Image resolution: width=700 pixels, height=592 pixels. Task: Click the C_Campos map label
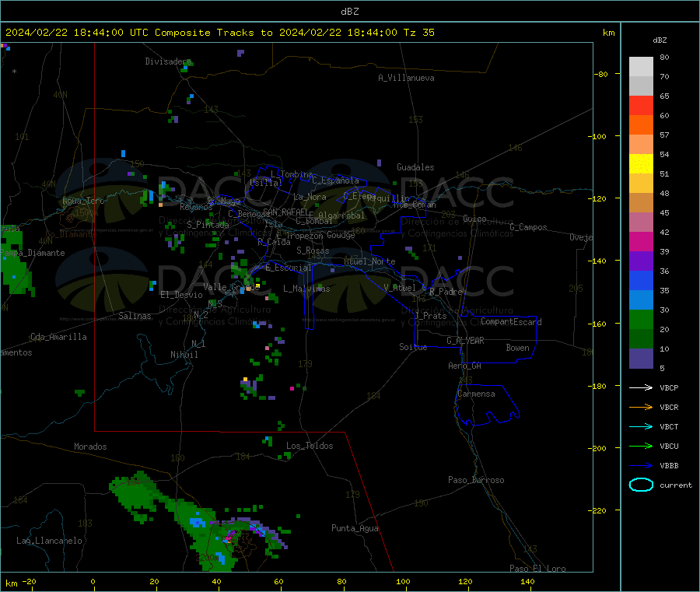point(528,227)
